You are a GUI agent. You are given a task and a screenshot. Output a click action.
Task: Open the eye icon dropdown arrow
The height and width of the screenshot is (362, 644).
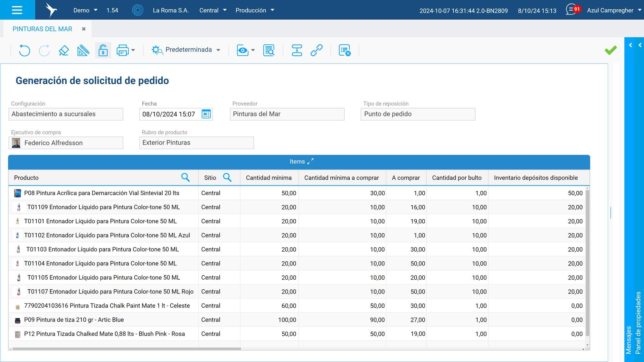point(253,50)
